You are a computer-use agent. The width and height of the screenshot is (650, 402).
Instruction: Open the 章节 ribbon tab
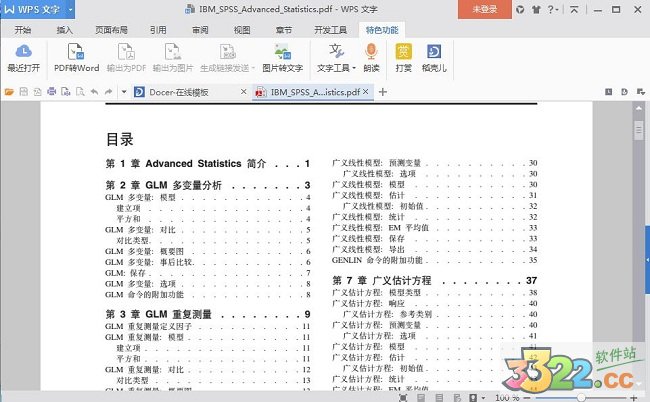tap(284, 30)
